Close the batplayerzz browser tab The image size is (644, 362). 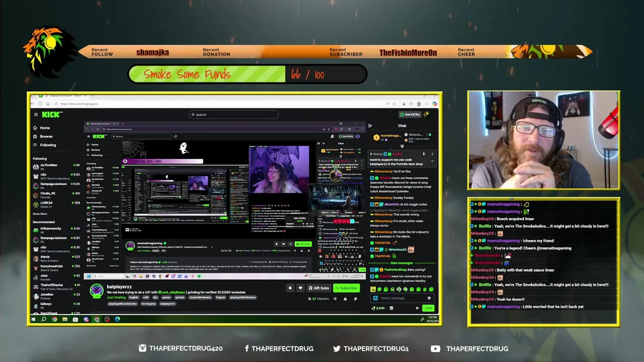point(85,96)
